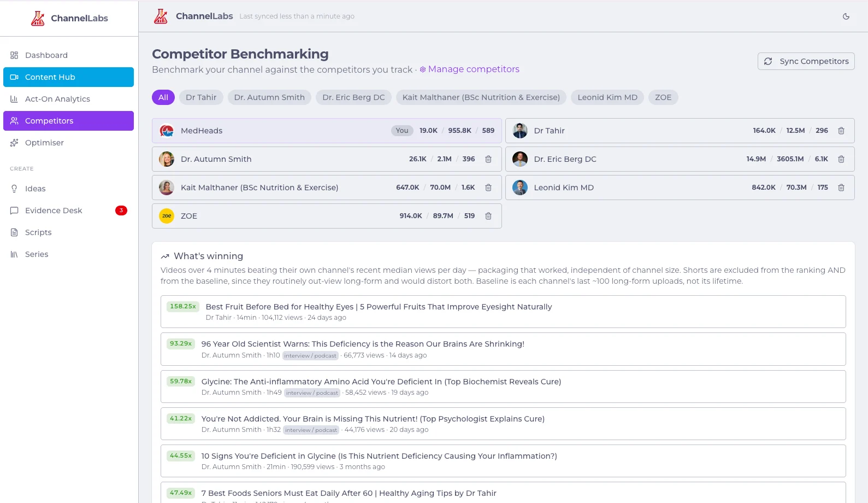This screenshot has width=868, height=503.
Task: Click Sync Competitors button
Action: point(806,61)
